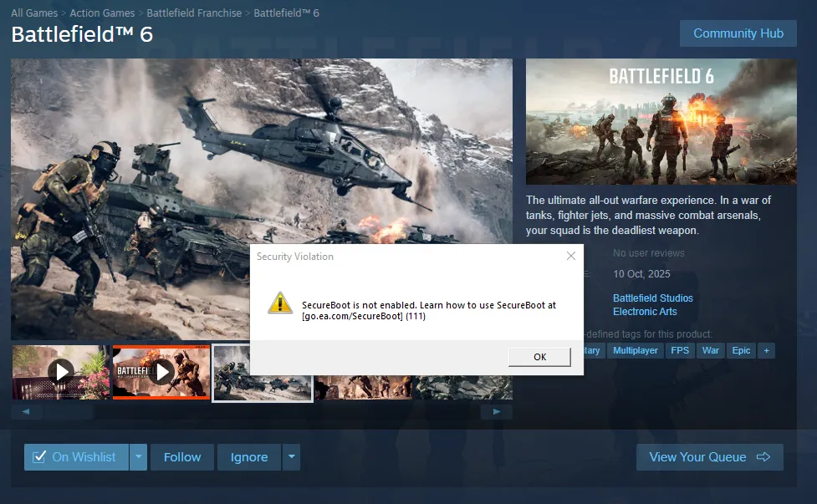Viewport: 817px width, 504px height.
Task: Click the SecureBoot error message text
Action: tap(429, 310)
